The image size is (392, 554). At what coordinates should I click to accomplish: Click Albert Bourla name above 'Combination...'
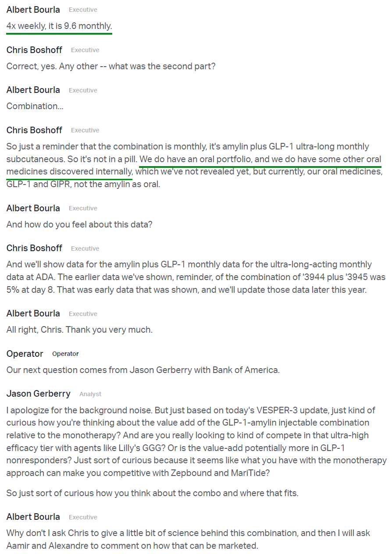pyautogui.click(x=33, y=90)
